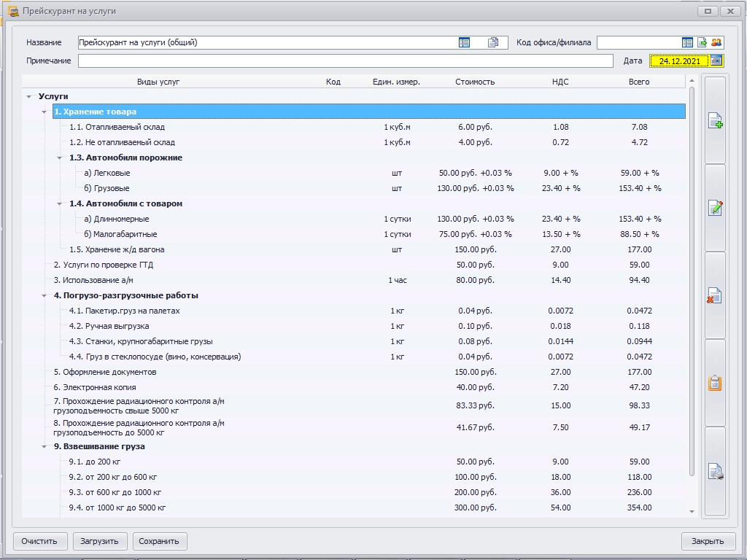The height and width of the screenshot is (560, 747).
Task: Click the Стоимость column header
Action: click(475, 82)
